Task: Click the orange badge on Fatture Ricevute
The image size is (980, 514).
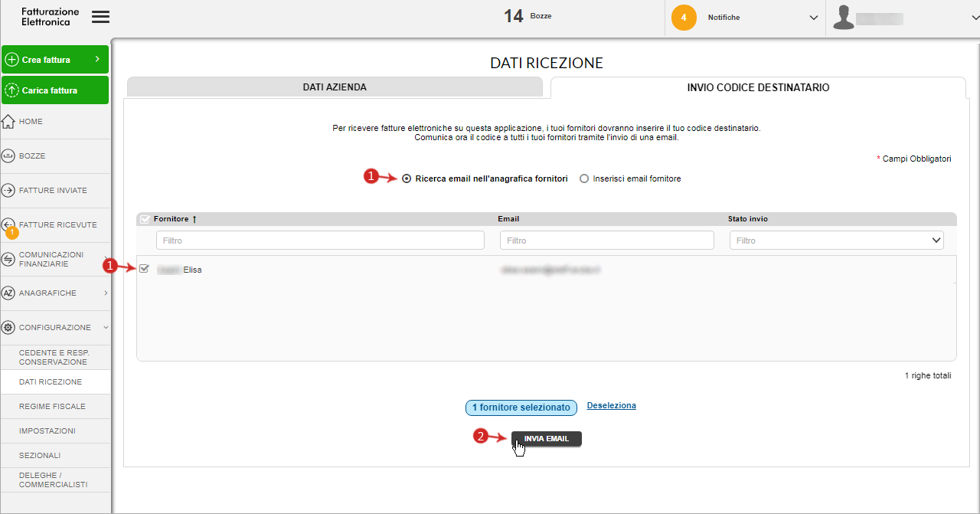Action: click(12, 232)
